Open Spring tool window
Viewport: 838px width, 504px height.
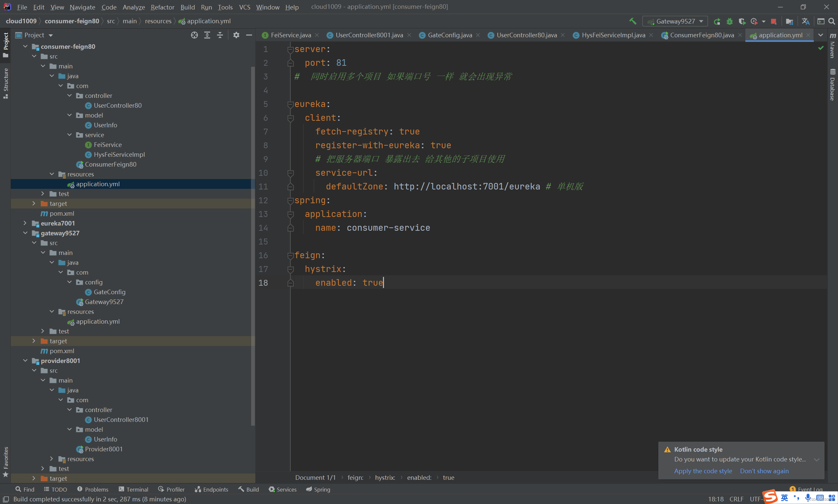point(318,489)
